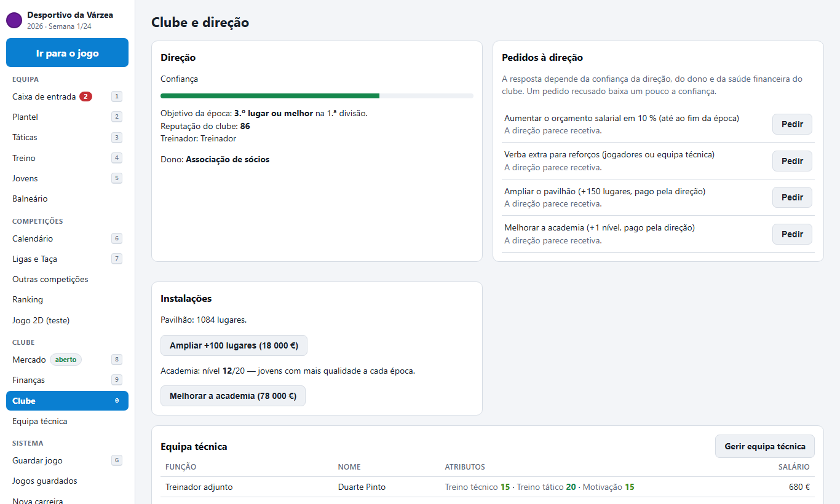Image resolution: width=840 pixels, height=504 pixels.
Task: Click 'Gerir equipa técnica' button
Action: click(765, 446)
